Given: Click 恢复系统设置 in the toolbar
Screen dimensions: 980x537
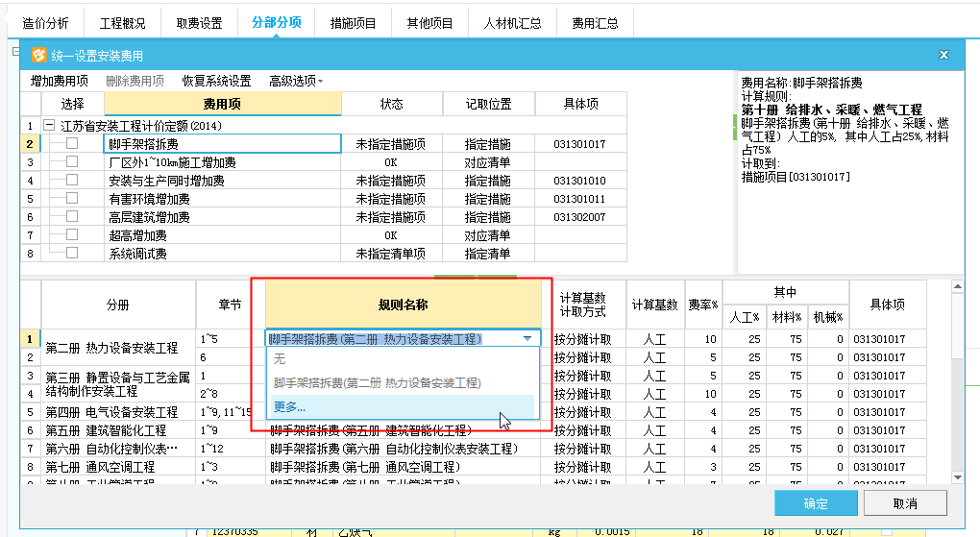Looking at the screenshot, I should tap(216, 81).
